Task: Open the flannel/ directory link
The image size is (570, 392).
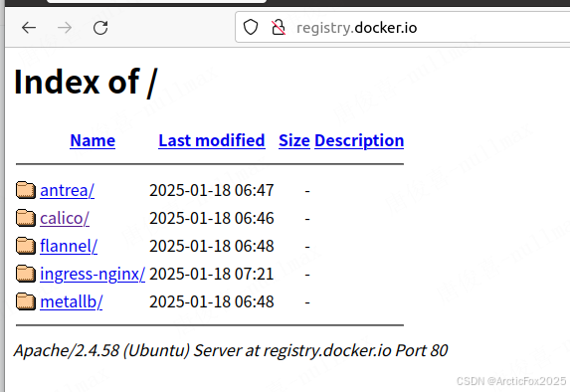Action: coord(69,246)
